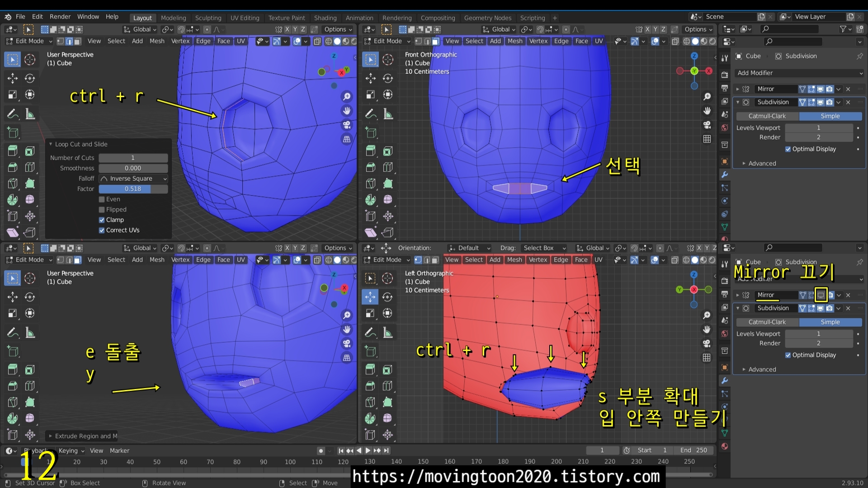
Task: Toggle auto keying record button in timeline
Action: point(321,450)
